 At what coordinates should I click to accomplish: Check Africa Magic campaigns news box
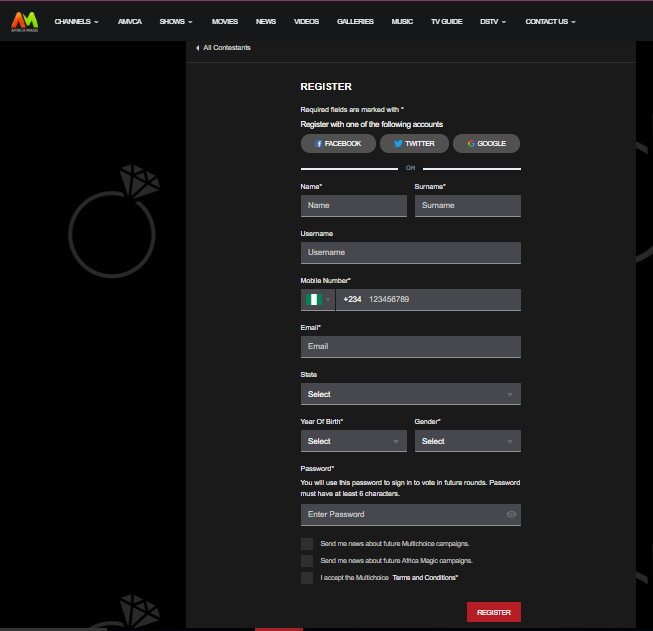click(x=307, y=561)
